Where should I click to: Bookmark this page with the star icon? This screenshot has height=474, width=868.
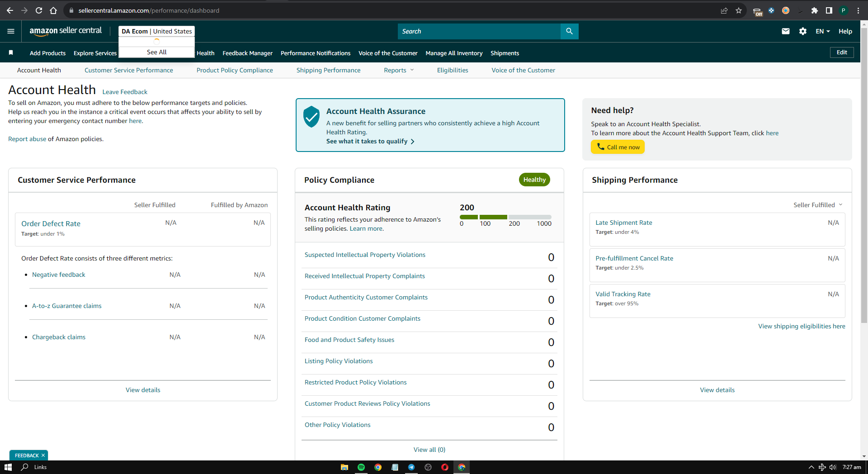pyautogui.click(x=739, y=10)
